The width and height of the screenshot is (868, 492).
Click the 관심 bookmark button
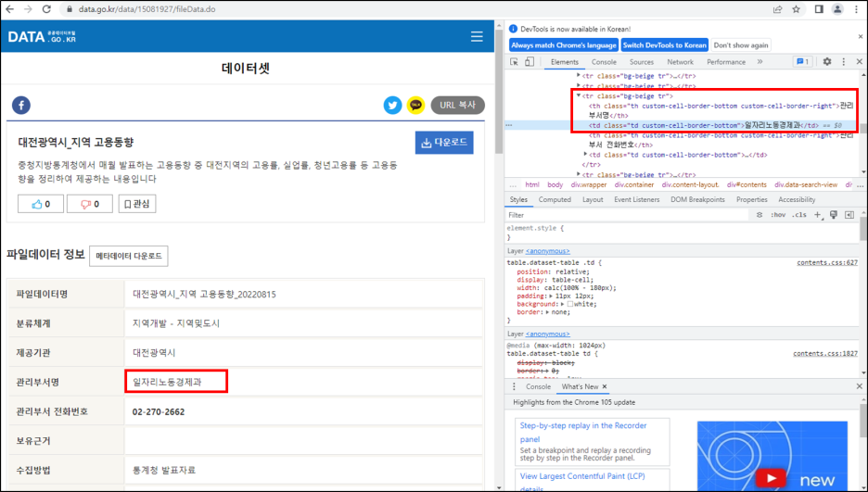pos(137,204)
